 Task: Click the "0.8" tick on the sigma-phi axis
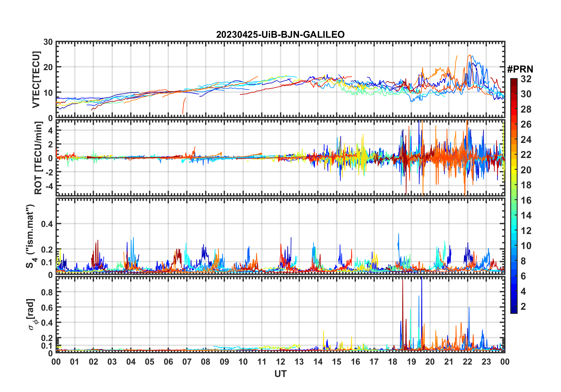coord(47,292)
